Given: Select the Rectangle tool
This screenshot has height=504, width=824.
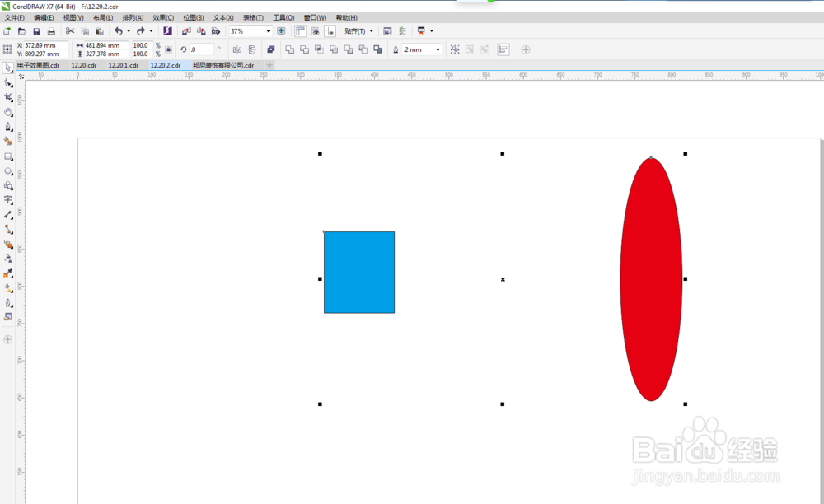Looking at the screenshot, I should click(8, 156).
